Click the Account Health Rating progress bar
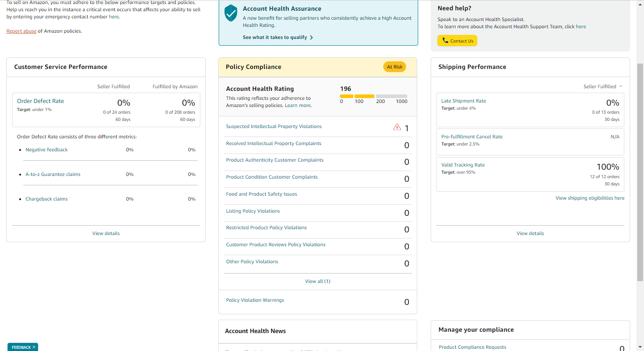This screenshot has width=644, height=351. pos(373,96)
